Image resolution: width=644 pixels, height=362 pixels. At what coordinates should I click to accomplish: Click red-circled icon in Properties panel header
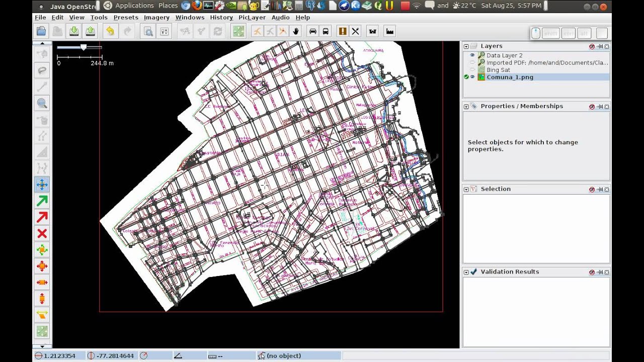coord(592,107)
